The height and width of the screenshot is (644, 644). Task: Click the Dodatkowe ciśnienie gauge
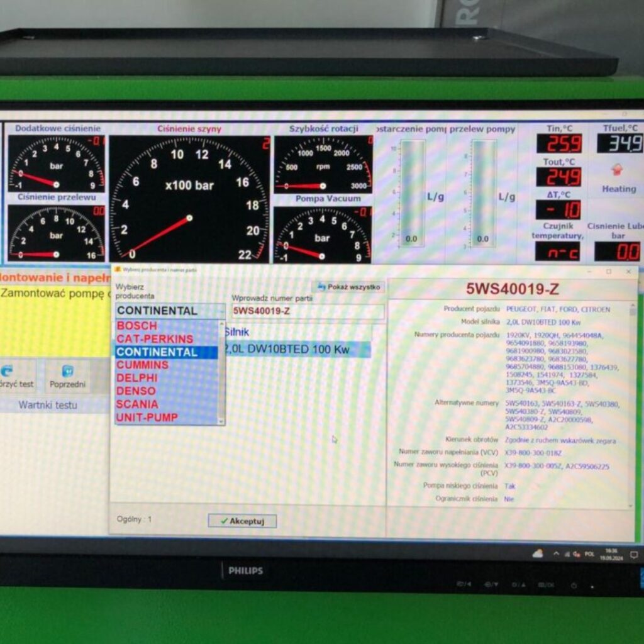point(56,164)
